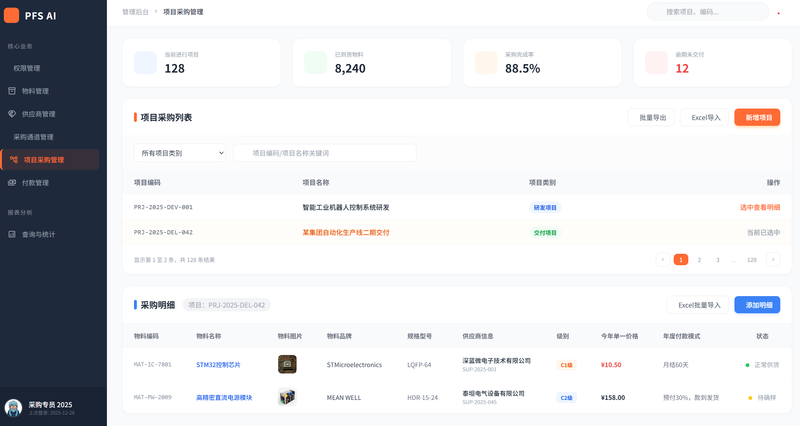The image size is (800, 426).
Task: Click the user avatar at sidebar bottom
Action: click(13, 408)
